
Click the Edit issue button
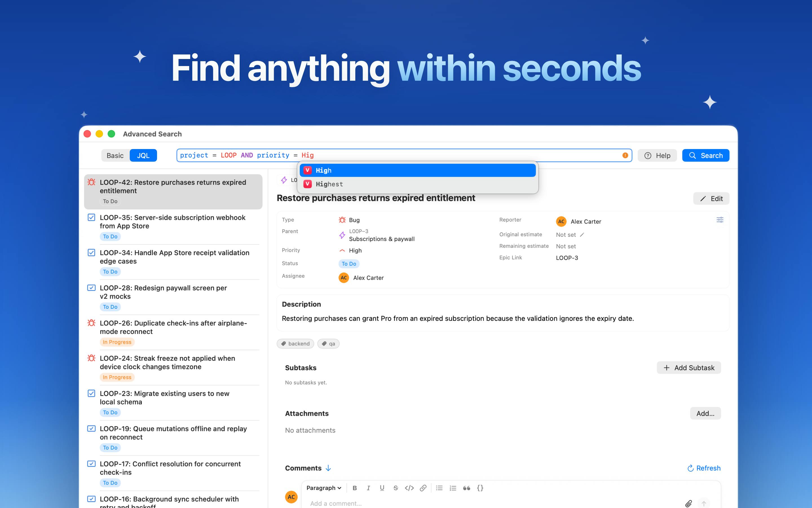(x=711, y=199)
